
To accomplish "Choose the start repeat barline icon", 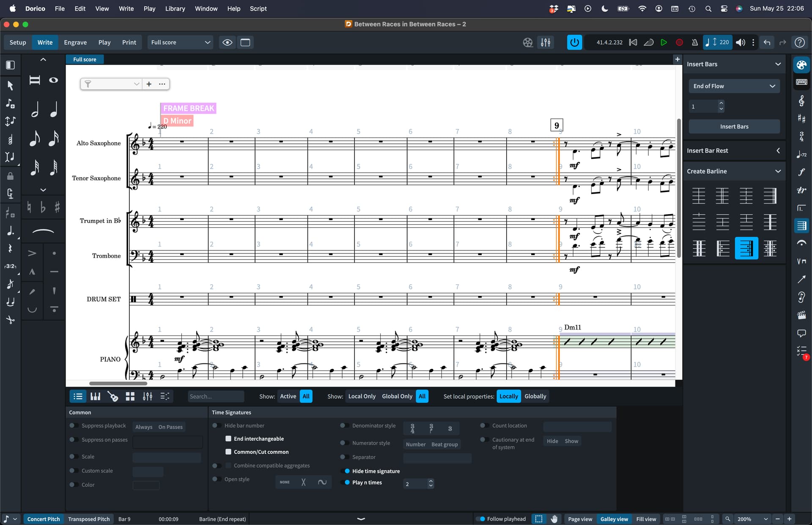I will tap(723, 248).
